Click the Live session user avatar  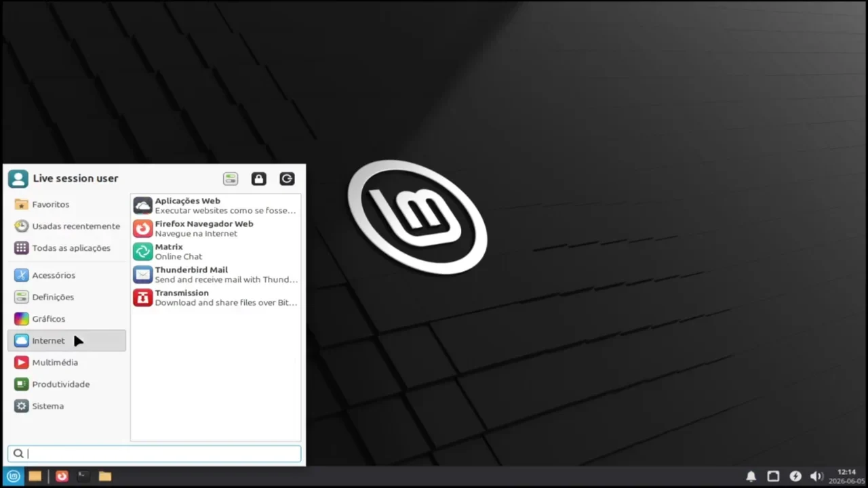18,179
